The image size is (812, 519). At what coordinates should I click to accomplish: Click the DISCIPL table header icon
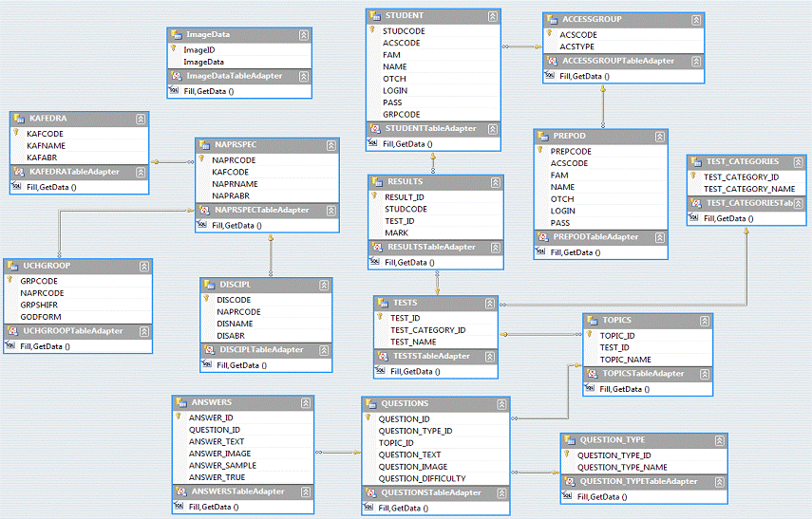coord(208,285)
